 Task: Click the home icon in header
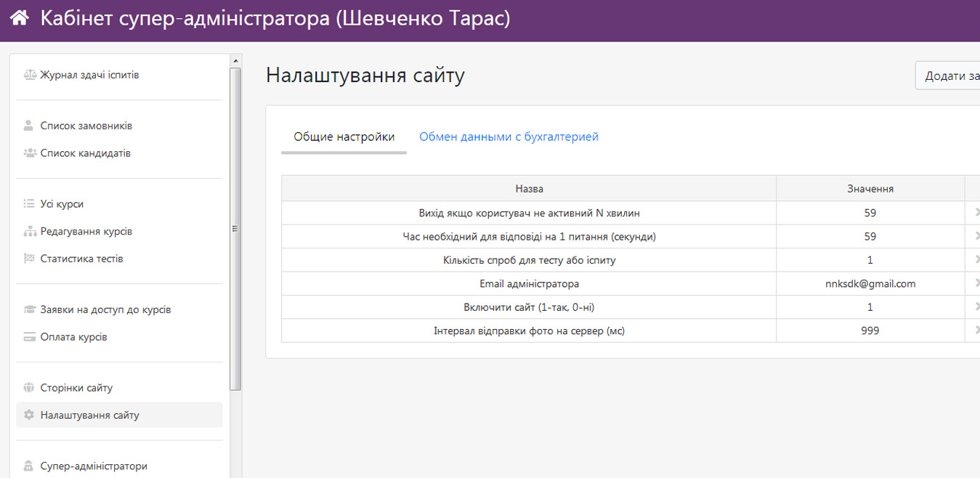pos(20,18)
